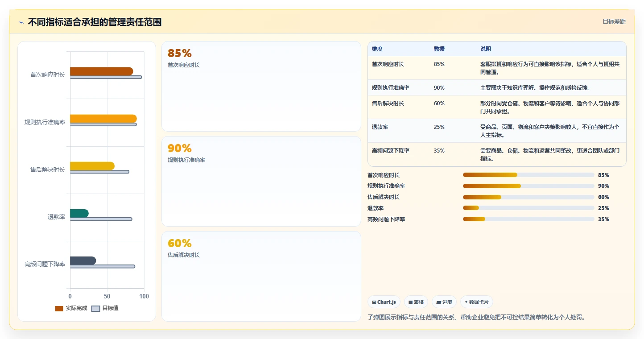
Task: Click the 35% value in the table
Action: coord(439,151)
